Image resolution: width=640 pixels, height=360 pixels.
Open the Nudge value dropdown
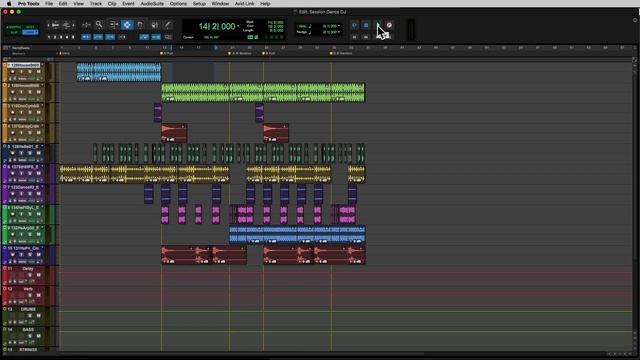pos(338,32)
